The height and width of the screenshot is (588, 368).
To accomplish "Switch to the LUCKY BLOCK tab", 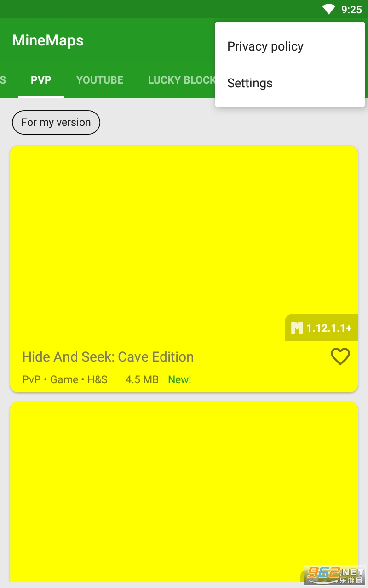I will 181,80.
